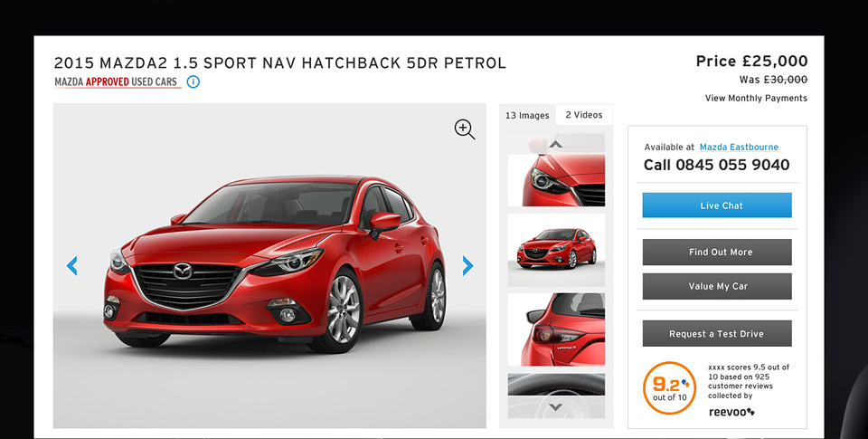Start a Live Chat
The height and width of the screenshot is (439, 868).
click(717, 205)
